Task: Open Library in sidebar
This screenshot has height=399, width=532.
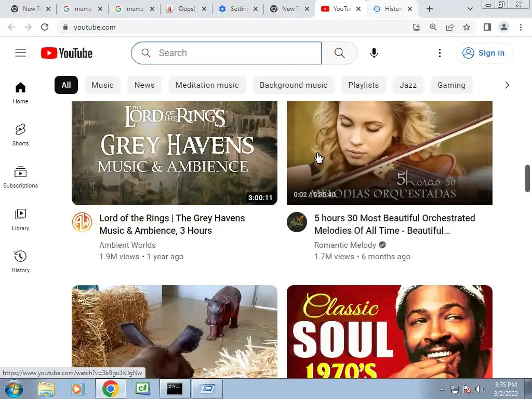Action: click(20, 220)
